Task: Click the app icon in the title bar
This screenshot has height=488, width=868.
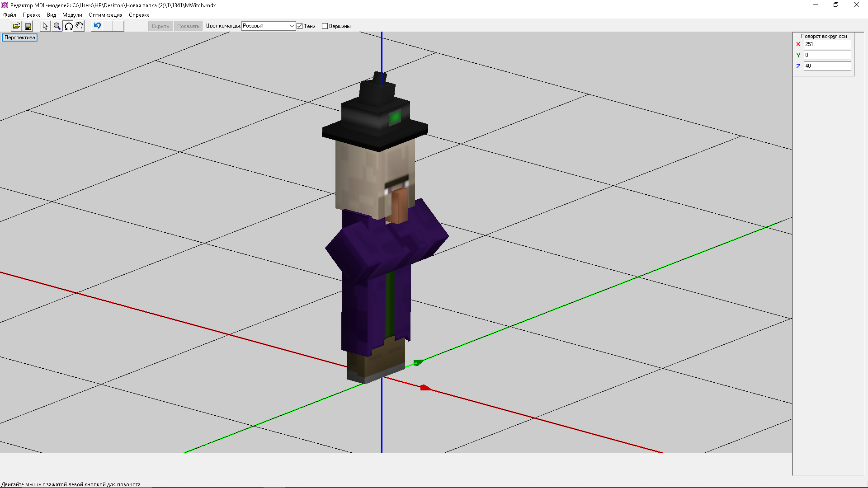Action: coord(5,5)
